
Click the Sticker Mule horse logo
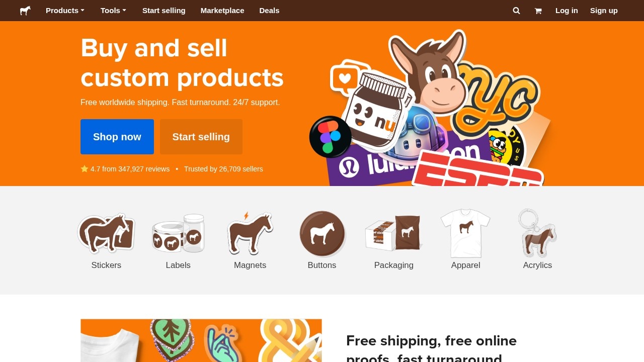click(25, 11)
